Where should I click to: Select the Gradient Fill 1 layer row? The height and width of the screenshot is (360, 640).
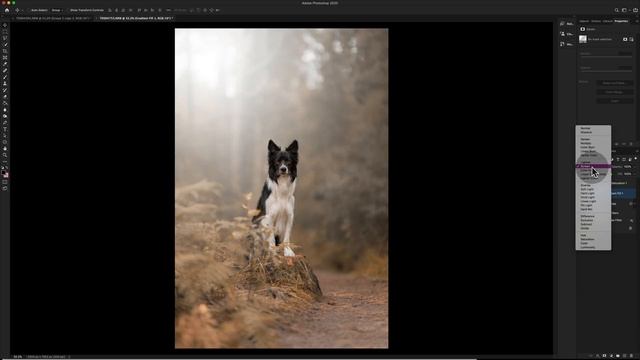coord(623,193)
